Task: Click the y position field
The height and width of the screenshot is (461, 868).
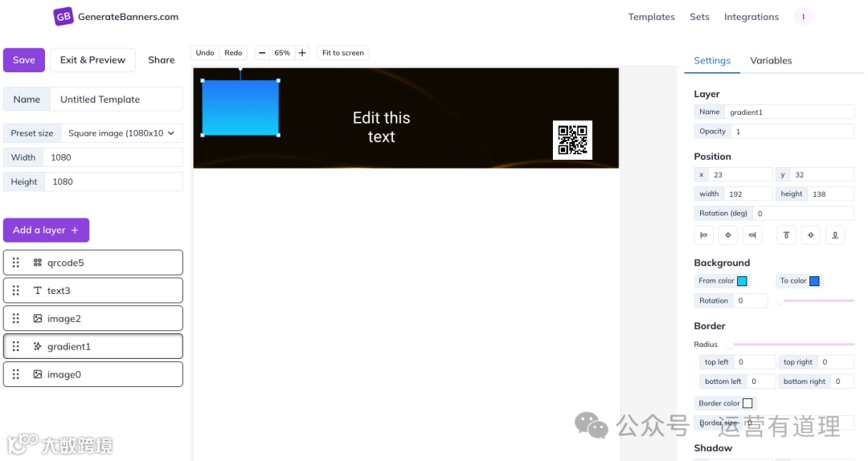Action: pyautogui.click(x=821, y=175)
